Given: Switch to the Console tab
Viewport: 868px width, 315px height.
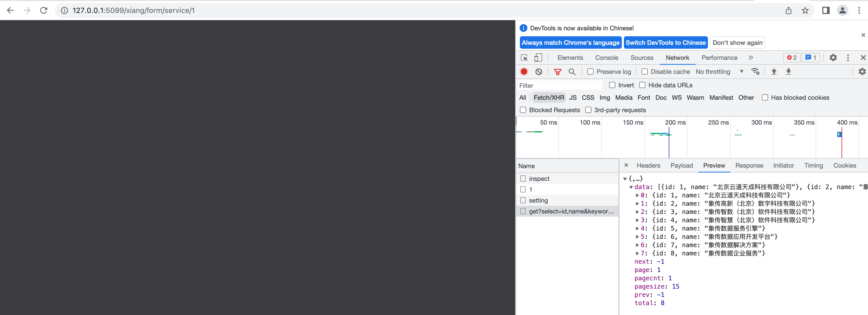Looking at the screenshot, I should 607,58.
